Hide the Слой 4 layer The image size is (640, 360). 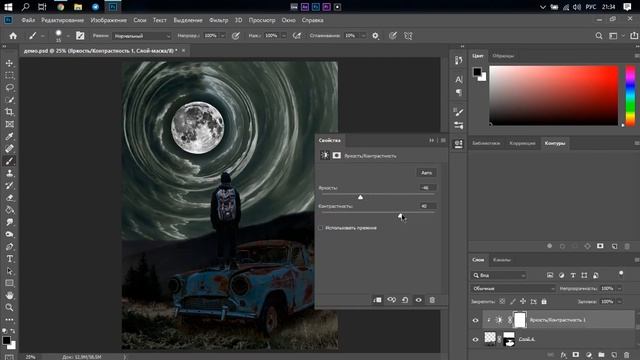click(x=476, y=339)
